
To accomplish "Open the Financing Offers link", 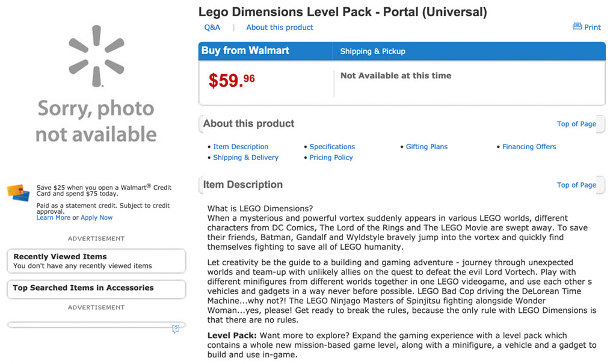I will tap(529, 147).
